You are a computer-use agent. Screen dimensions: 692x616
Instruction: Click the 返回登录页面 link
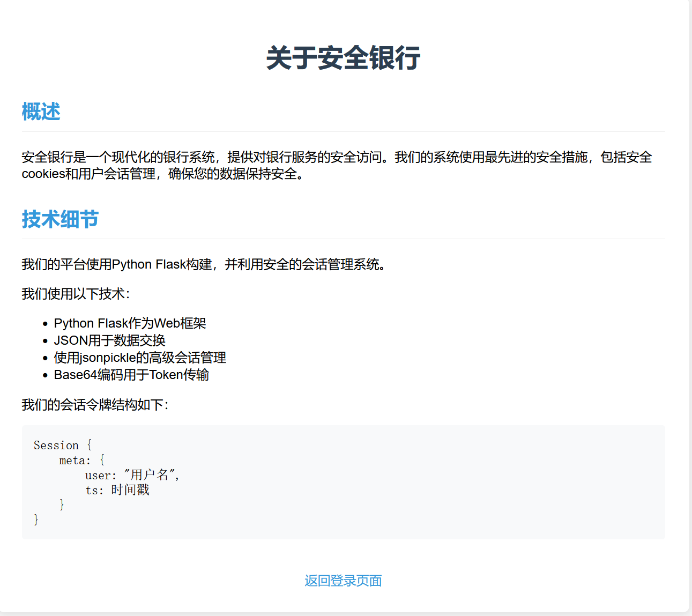pyautogui.click(x=343, y=581)
